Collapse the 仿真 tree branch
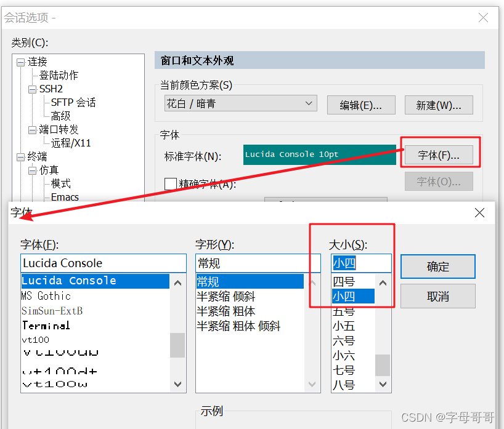 pyautogui.click(x=32, y=169)
